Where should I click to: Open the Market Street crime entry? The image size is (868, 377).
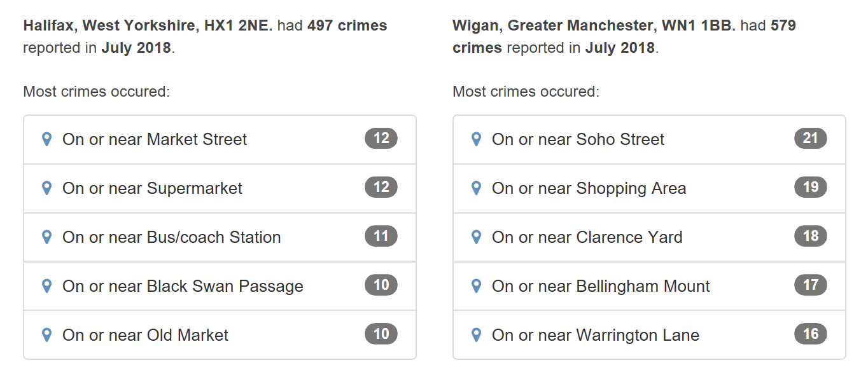(x=220, y=139)
